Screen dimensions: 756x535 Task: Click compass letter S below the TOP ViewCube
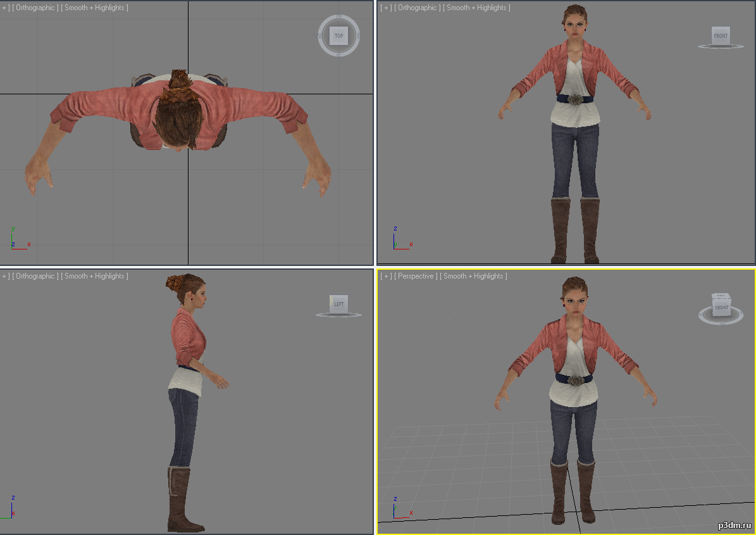[339, 55]
